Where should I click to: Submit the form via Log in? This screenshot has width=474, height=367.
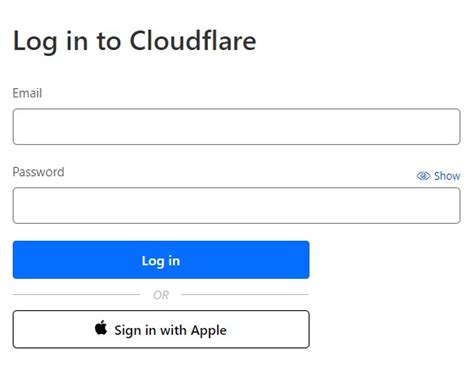[161, 260]
